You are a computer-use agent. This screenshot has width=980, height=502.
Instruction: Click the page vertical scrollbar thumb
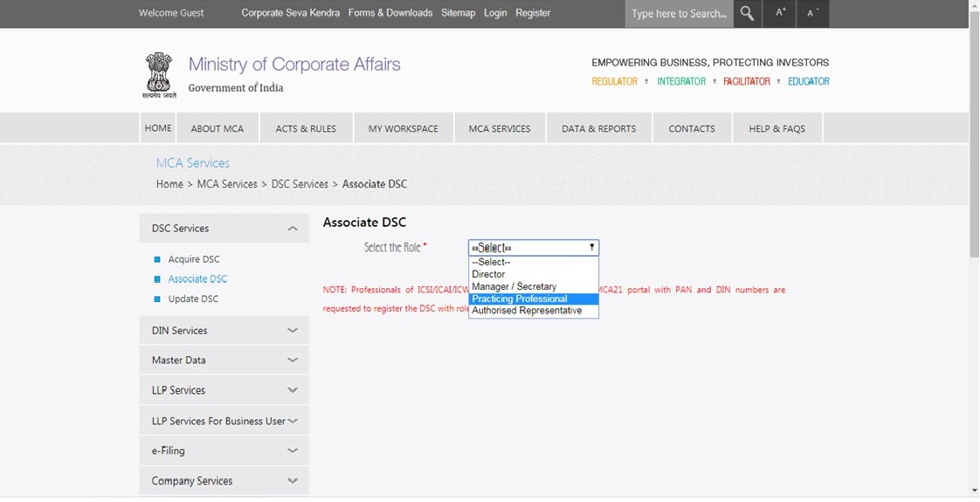(975, 133)
